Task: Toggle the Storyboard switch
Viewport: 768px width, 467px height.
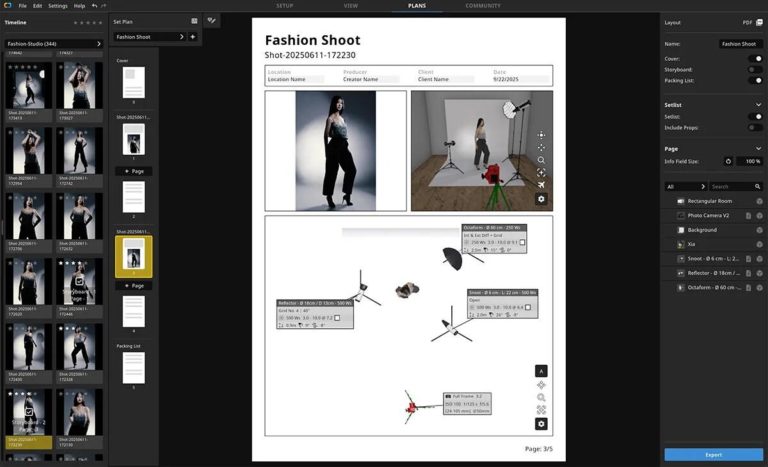Action: click(x=755, y=70)
